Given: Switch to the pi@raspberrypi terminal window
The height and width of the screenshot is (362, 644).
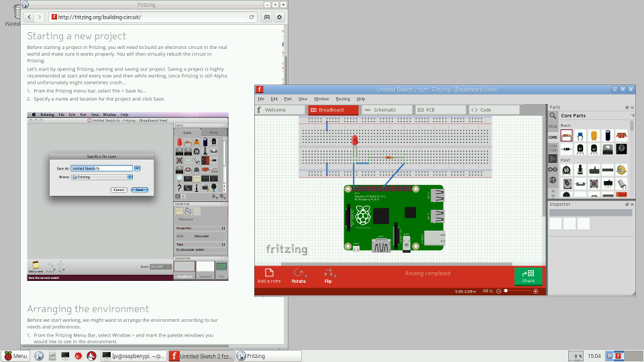Looking at the screenshot, I should [x=134, y=356].
